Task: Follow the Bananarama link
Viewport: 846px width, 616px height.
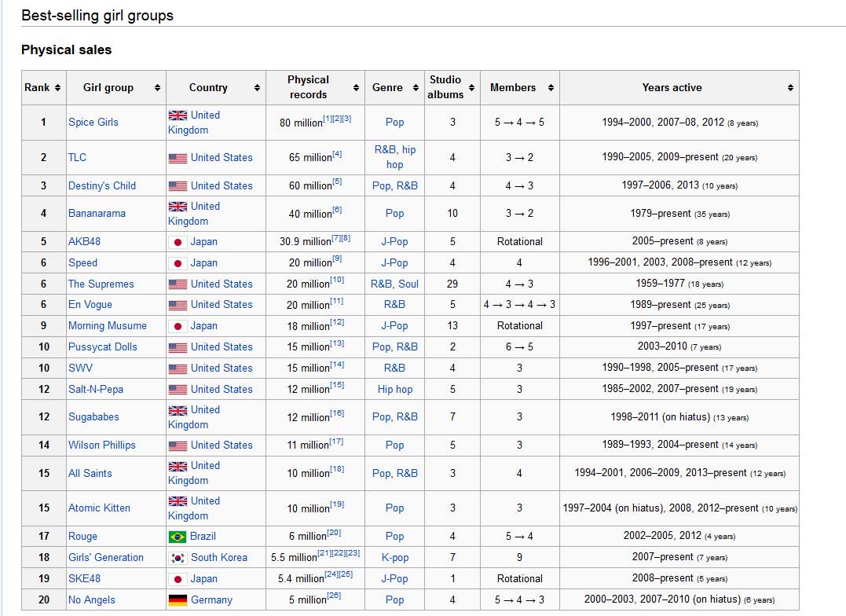Action: pos(97,213)
